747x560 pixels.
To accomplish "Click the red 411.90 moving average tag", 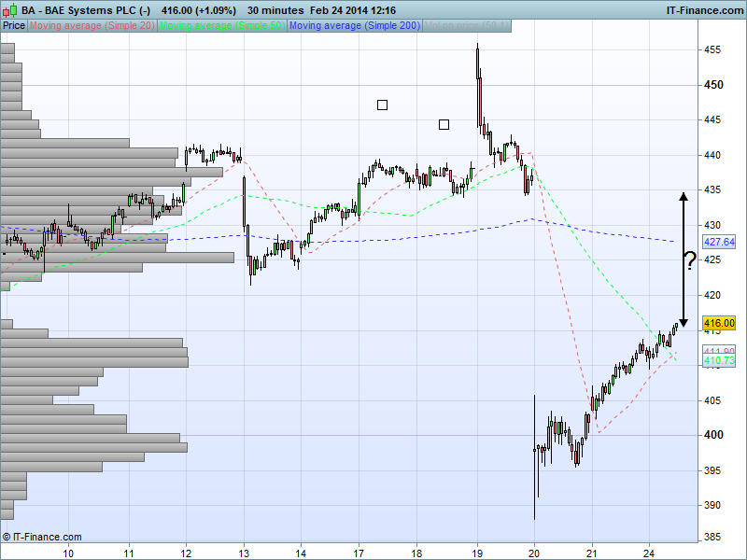I will tap(720, 351).
